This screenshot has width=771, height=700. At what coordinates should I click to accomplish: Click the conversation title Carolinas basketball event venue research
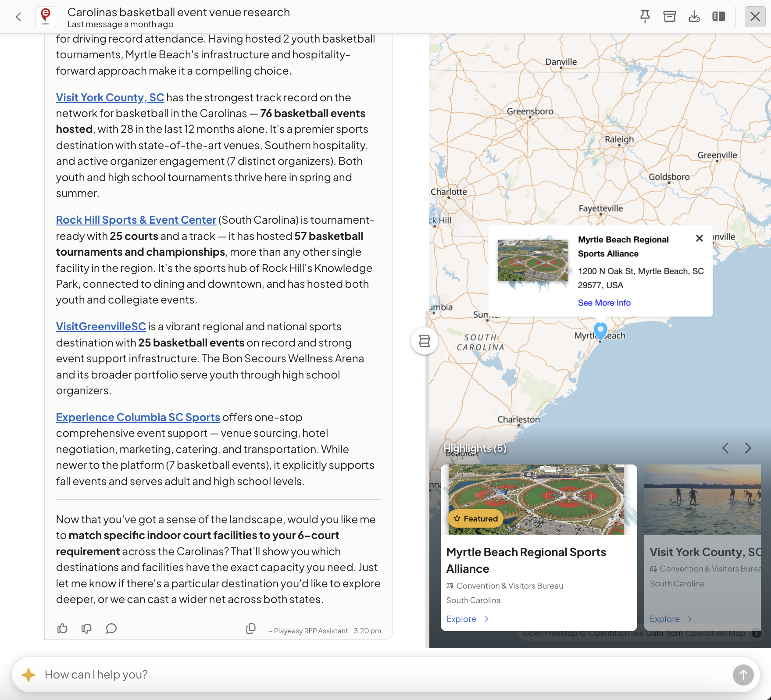click(x=178, y=12)
